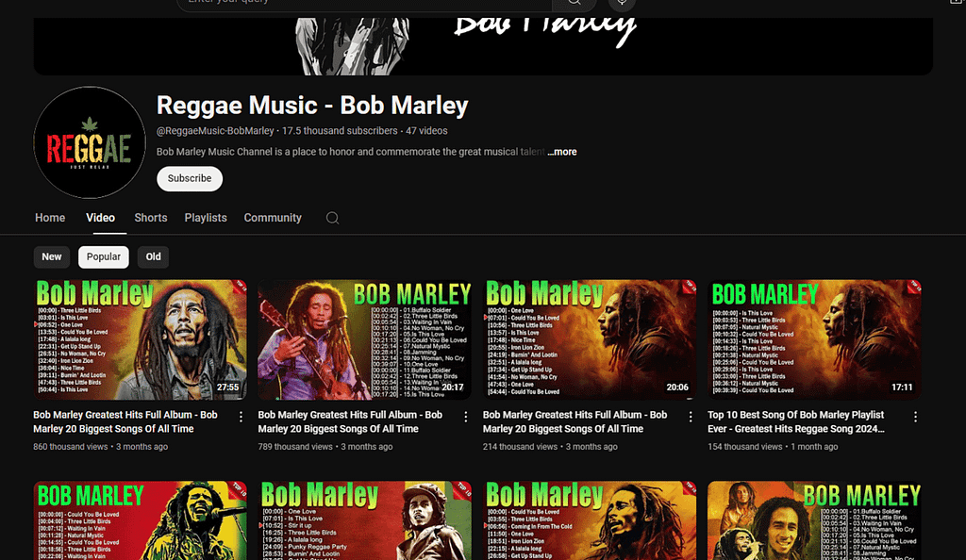
Task: Play the 27:55 video thumbnail
Action: coord(140,339)
